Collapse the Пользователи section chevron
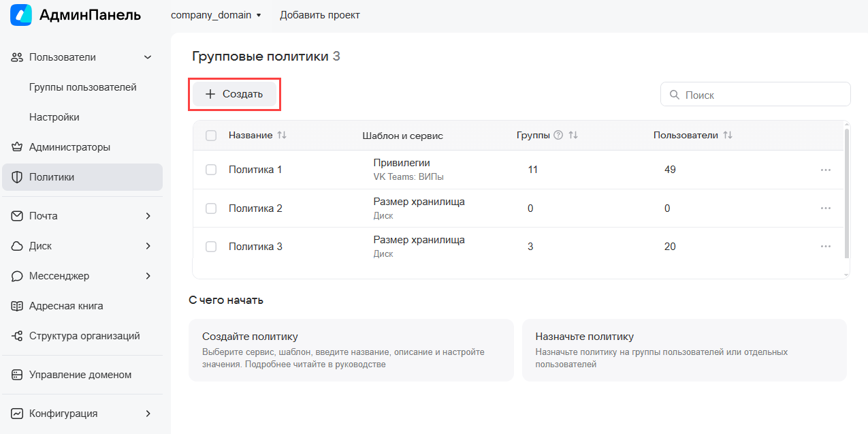This screenshot has height=434, width=868. (x=148, y=57)
